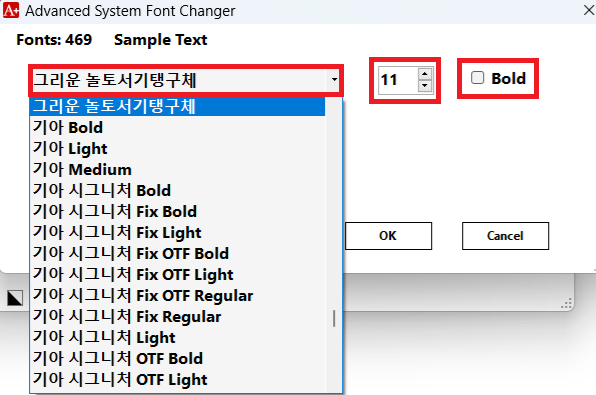Choose the 기아 Medium font
The image size is (596, 395).
pos(178,169)
